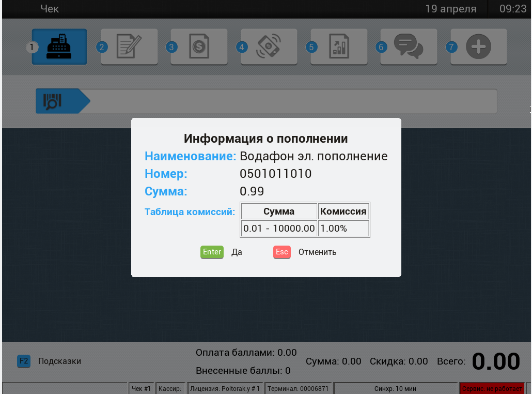
Task: Click the 'Внесенные баллы: 0' text
Action: coord(243,371)
